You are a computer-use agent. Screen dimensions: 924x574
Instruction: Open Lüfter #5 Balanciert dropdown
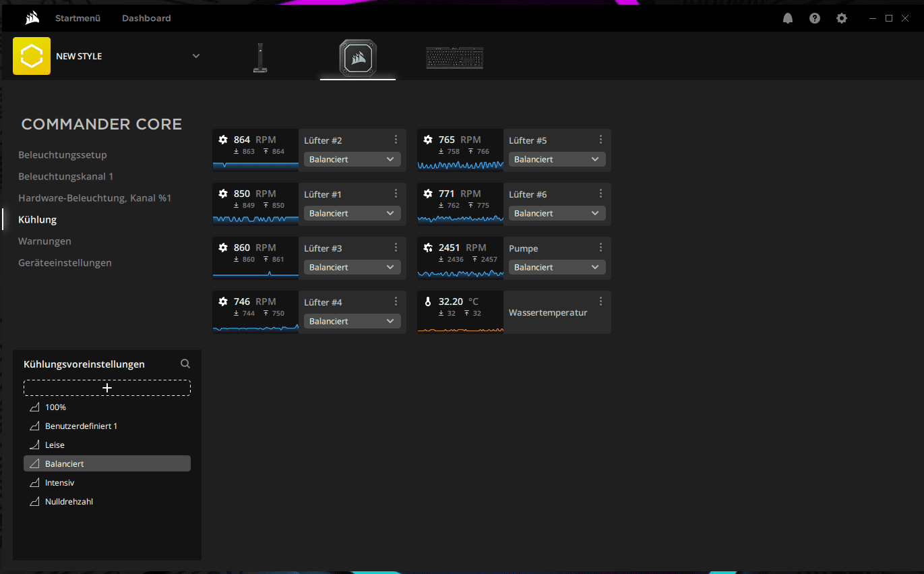557,159
